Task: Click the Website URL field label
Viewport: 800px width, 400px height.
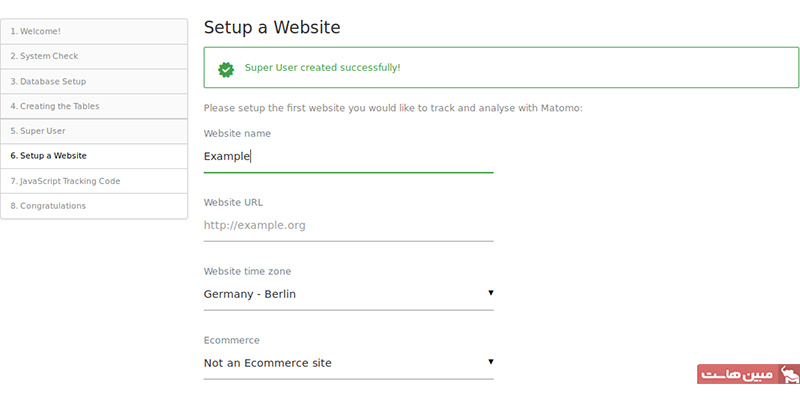Action: point(233,202)
